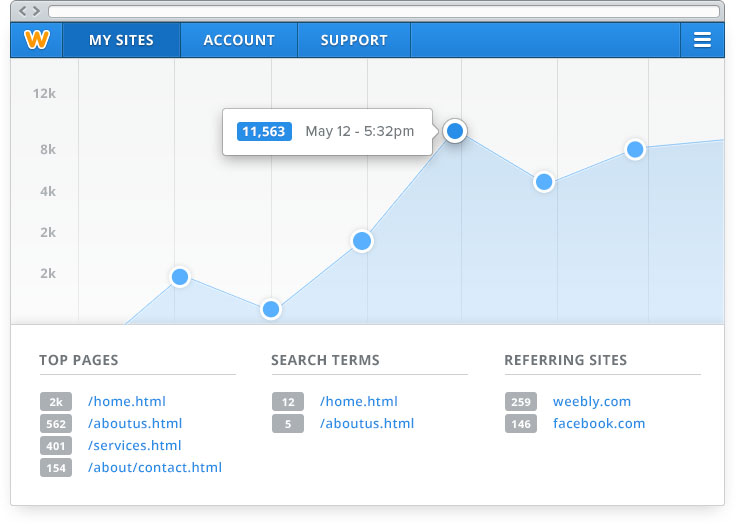Open the Account tab
Viewport: 736px width, 524px height.
point(239,40)
